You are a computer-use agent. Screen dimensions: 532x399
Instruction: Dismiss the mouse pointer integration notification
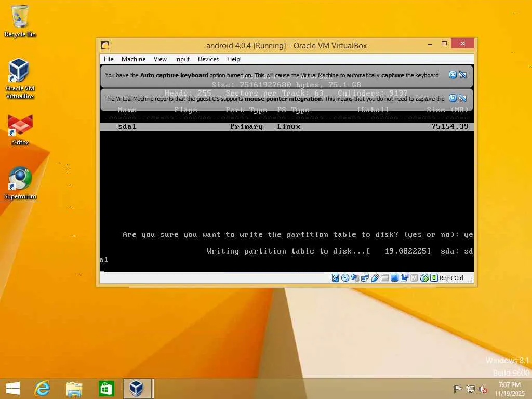pos(453,98)
